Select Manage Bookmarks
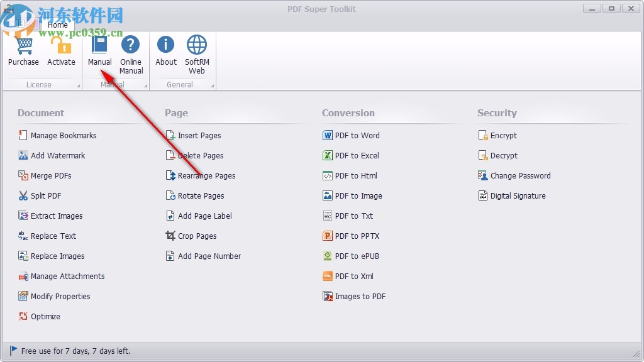The width and height of the screenshot is (644, 362). pyautogui.click(x=63, y=135)
